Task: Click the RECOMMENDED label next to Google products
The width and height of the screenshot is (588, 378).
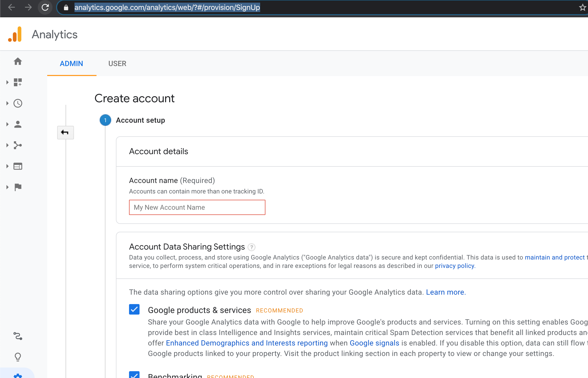Action: pyautogui.click(x=279, y=310)
